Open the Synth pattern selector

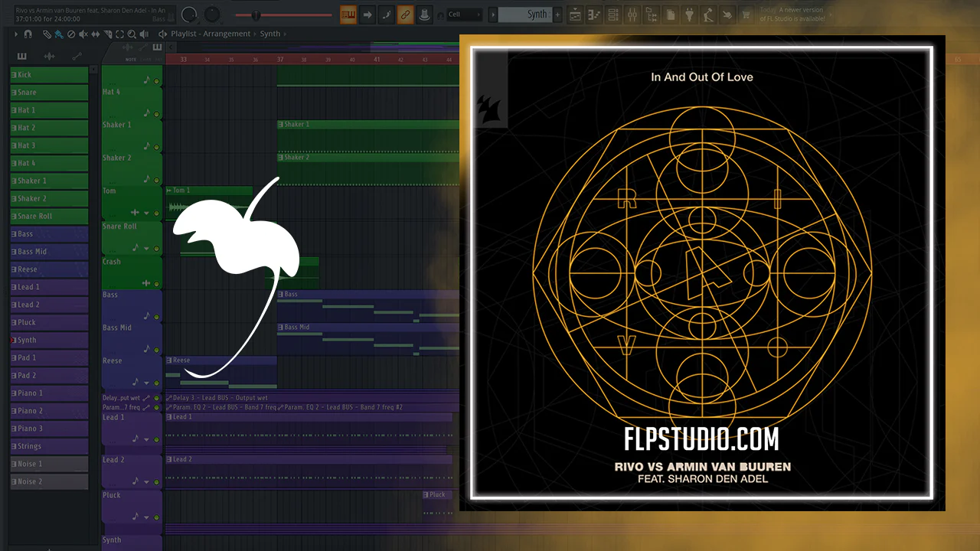524,15
